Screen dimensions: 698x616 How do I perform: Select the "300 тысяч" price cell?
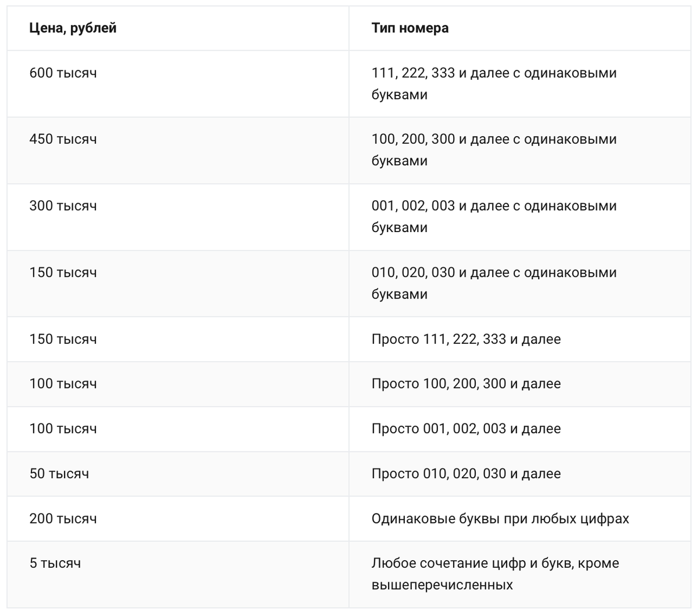pyautogui.click(x=63, y=206)
